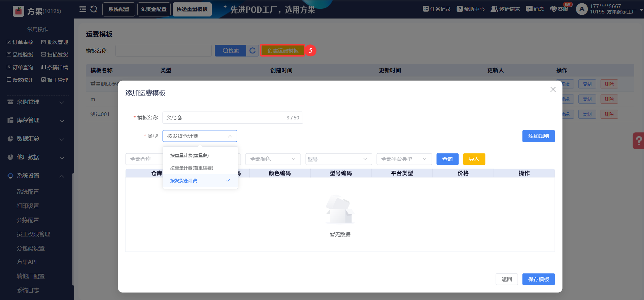Viewport: 644px width, 300px height.
Task: Switch to the 9.资金配置 tab
Action: coord(154,9)
